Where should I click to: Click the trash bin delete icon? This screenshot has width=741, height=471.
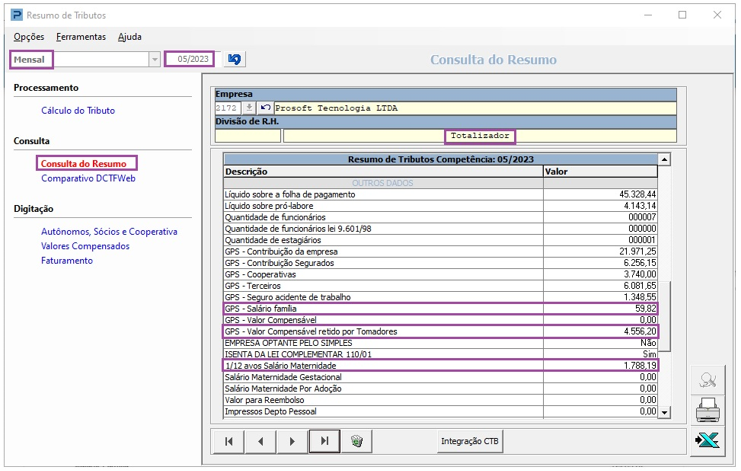tap(357, 441)
